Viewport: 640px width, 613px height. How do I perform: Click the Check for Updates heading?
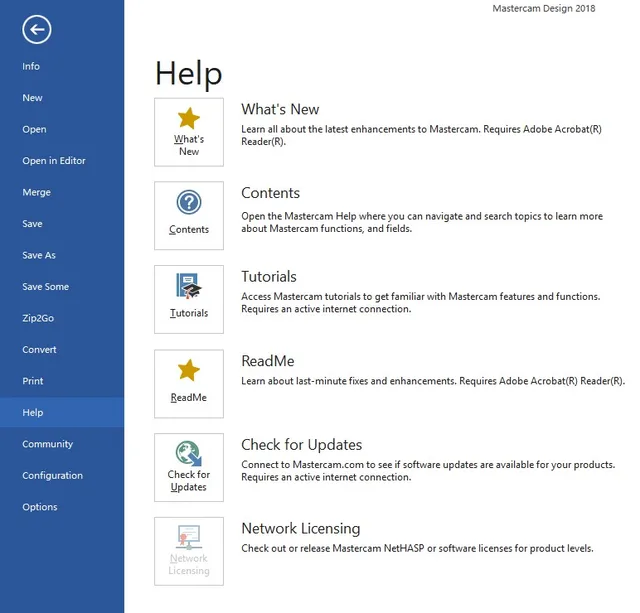point(302,445)
